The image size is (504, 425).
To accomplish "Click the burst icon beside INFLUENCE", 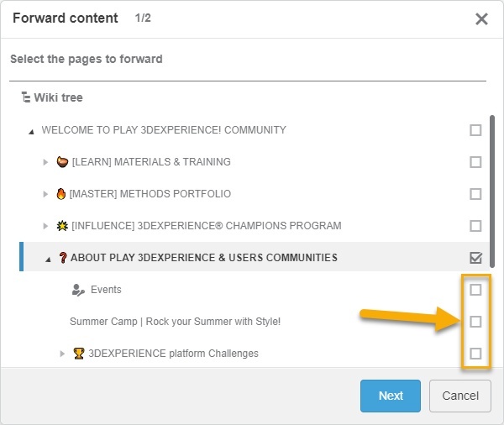I will [62, 226].
